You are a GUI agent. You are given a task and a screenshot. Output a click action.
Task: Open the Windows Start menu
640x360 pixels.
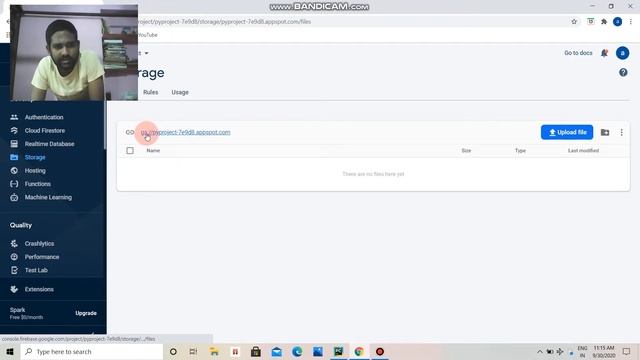10,351
